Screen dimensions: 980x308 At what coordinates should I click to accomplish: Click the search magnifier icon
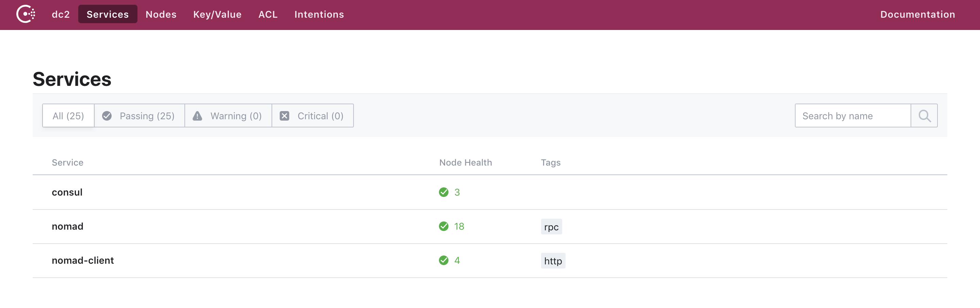924,116
